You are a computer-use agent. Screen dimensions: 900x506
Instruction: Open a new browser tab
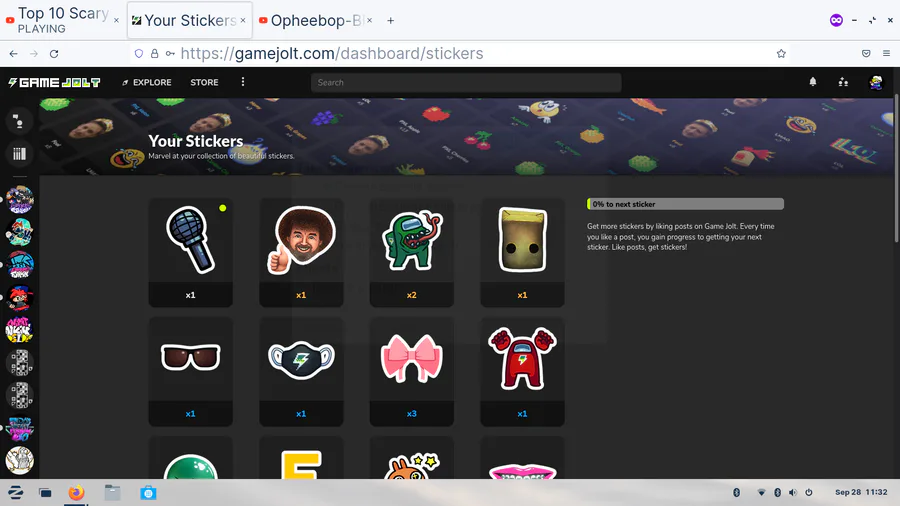[390, 21]
